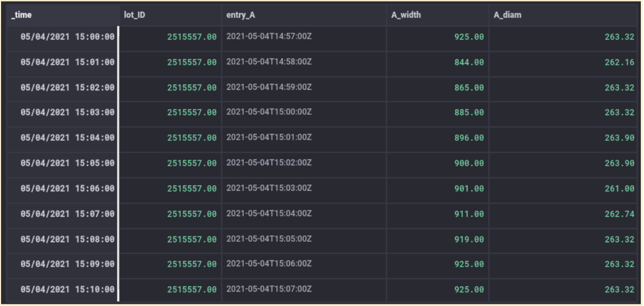
Task: Click the lot_ID column header
Action: click(x=170, y=15)
